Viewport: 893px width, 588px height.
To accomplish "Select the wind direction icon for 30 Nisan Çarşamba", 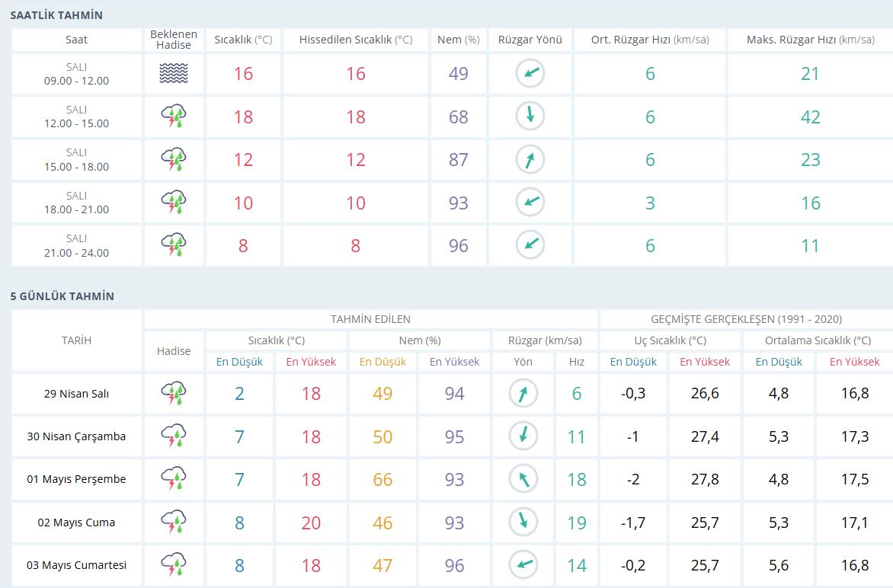I will (x=523, y=436).
